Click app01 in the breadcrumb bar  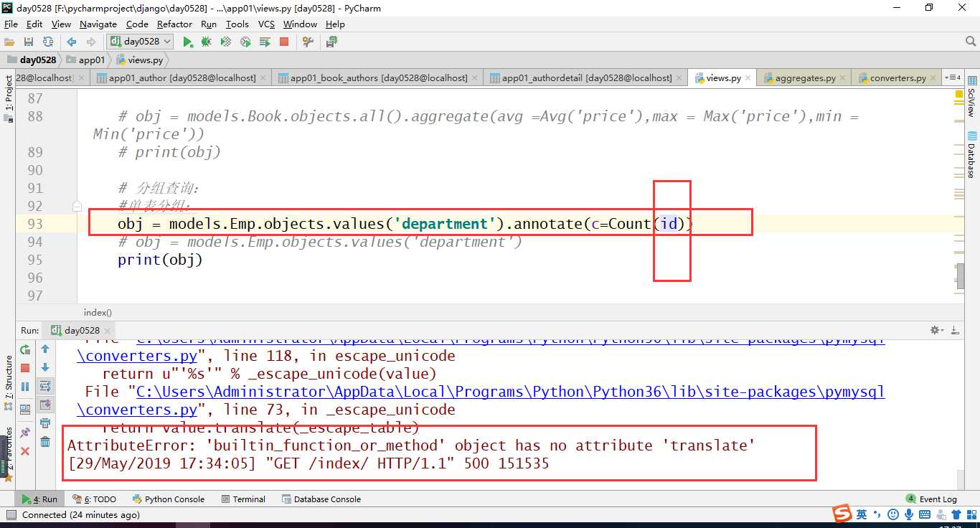click(85, 60)
